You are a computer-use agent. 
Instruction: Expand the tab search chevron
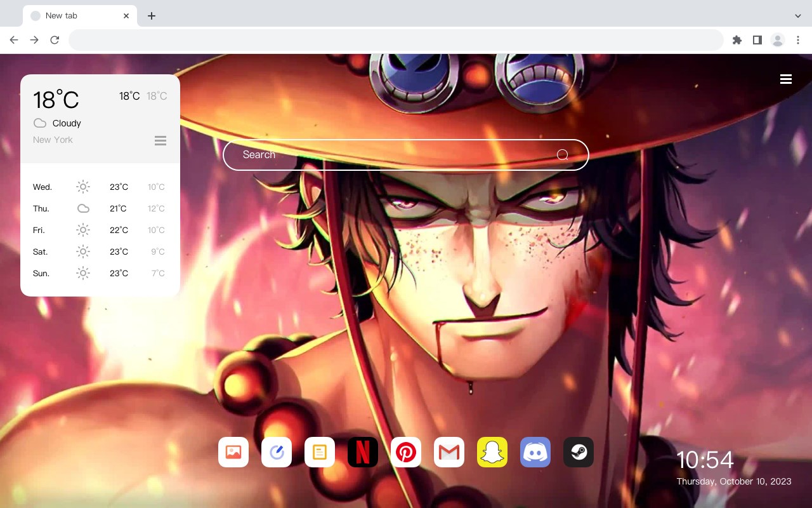[x=798, y=16]
